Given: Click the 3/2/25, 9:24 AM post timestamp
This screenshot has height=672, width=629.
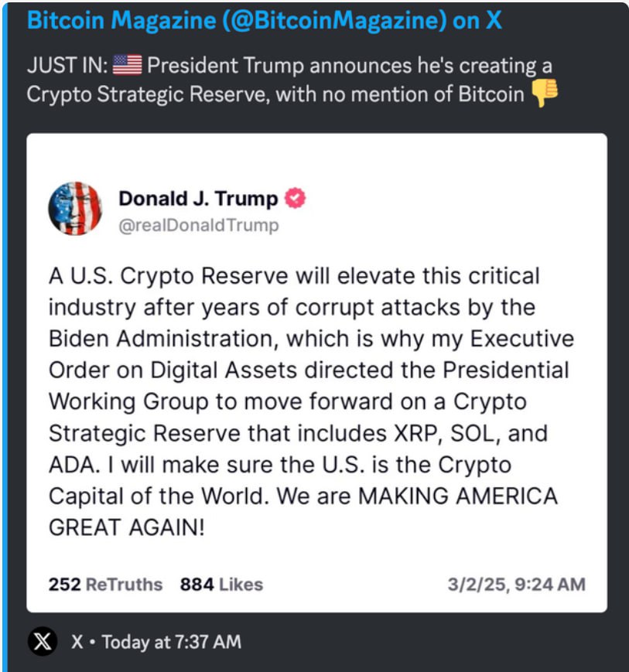Looking at the screenshot, I should 516,584.
